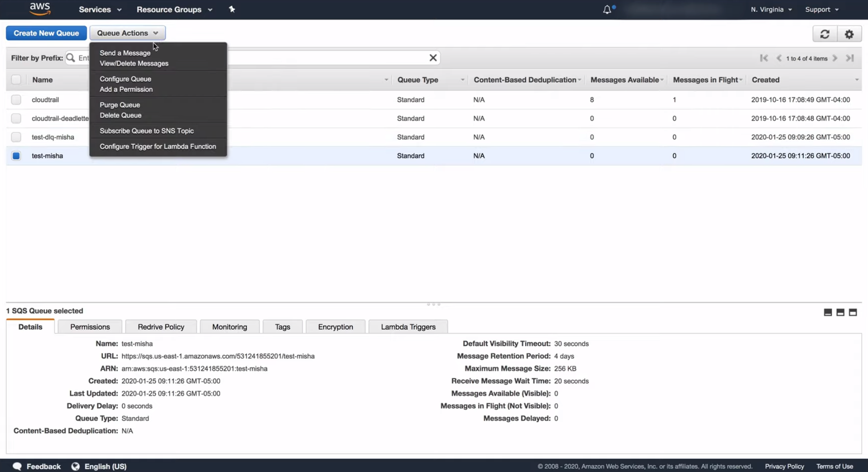The height and width of the screenshot is (472, 868).
Task: Select Purge Queue menu entry
Action: (120, 105)
